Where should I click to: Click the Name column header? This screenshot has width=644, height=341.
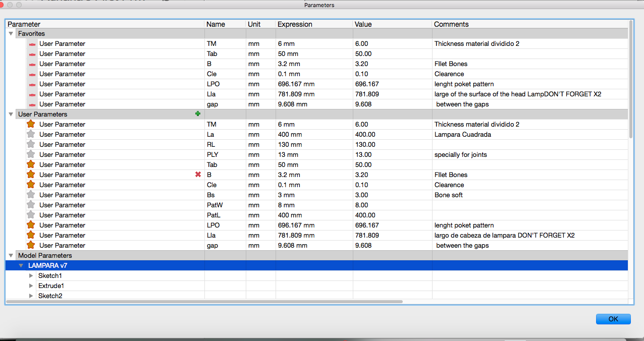click(225, 24)
